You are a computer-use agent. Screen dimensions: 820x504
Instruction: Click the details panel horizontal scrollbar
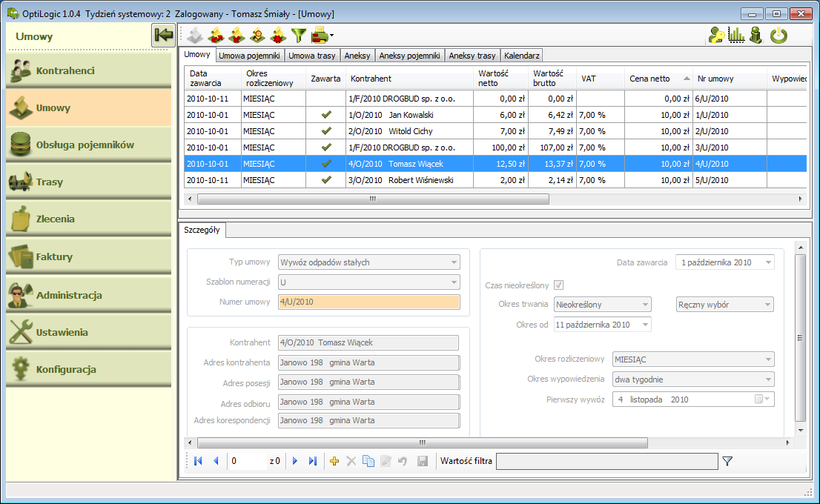pos(423,442)
